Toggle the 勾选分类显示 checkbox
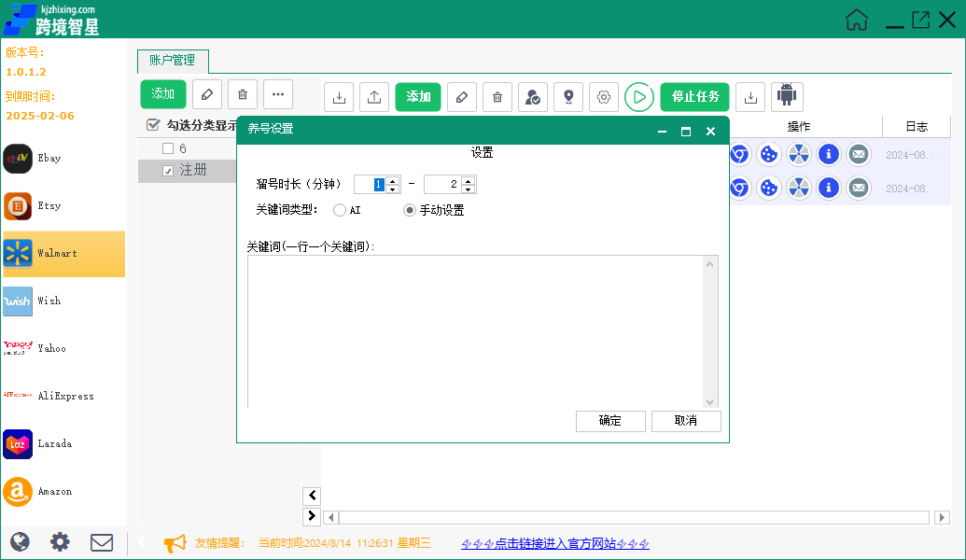 point(153,125)
